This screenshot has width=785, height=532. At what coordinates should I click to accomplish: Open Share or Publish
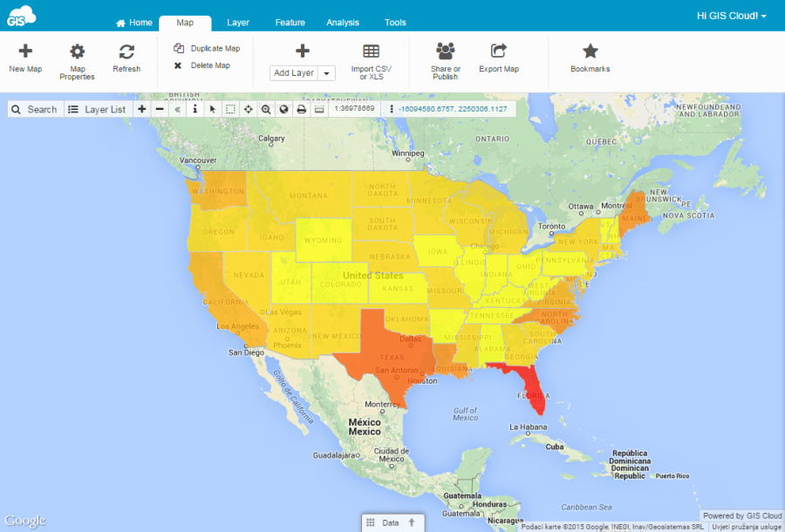click(x=446, y=62)
